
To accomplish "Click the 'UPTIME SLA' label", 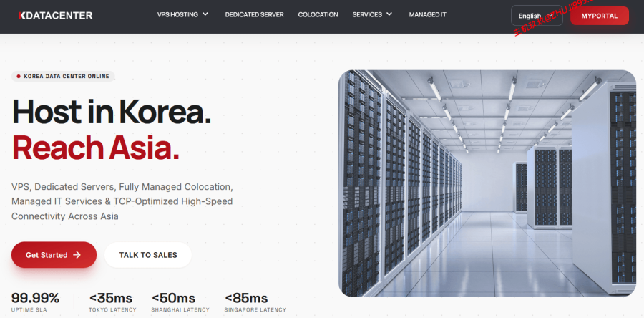I will [29, 310].
